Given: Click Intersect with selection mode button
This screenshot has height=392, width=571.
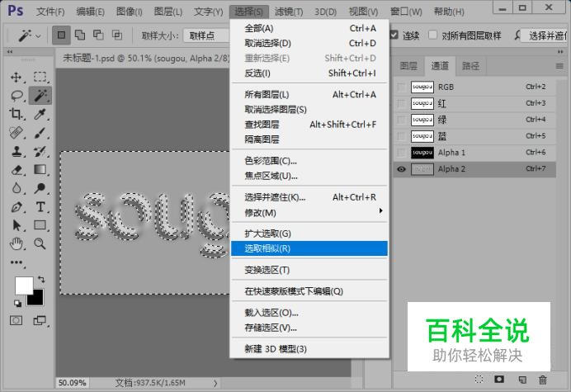Looking at the screenshot, I should coord(117,35).
